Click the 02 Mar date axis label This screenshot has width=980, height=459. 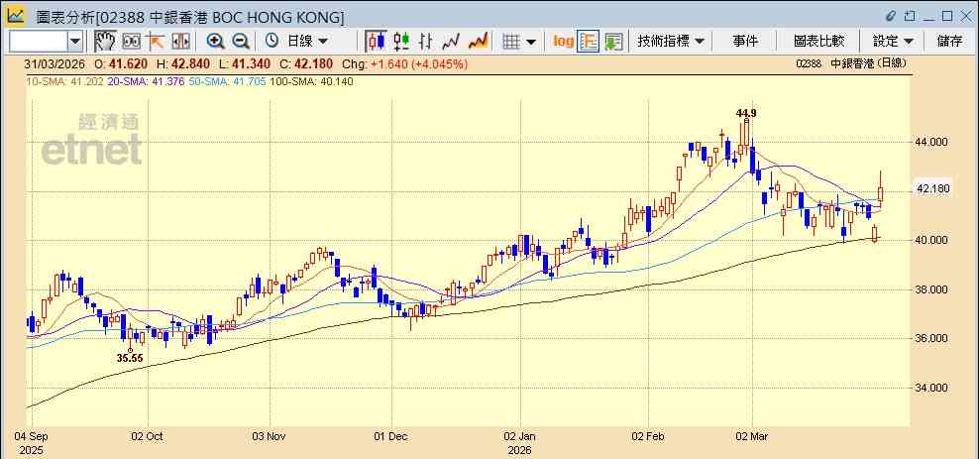point(752,436)
